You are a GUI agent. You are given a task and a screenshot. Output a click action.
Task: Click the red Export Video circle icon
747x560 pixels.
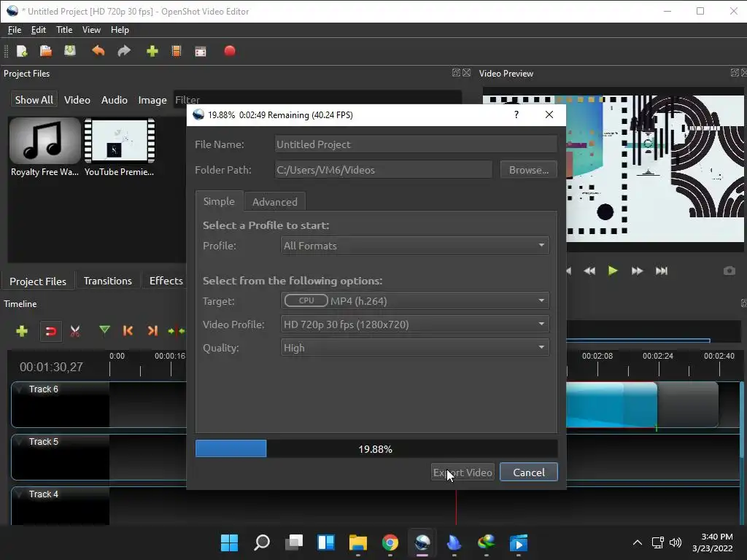(230, 51)
